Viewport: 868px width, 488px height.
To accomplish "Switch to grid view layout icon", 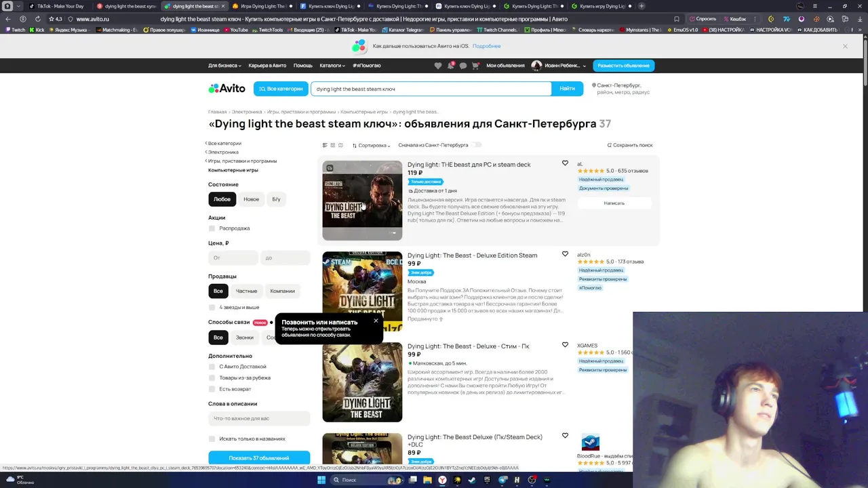I will 332,145.
